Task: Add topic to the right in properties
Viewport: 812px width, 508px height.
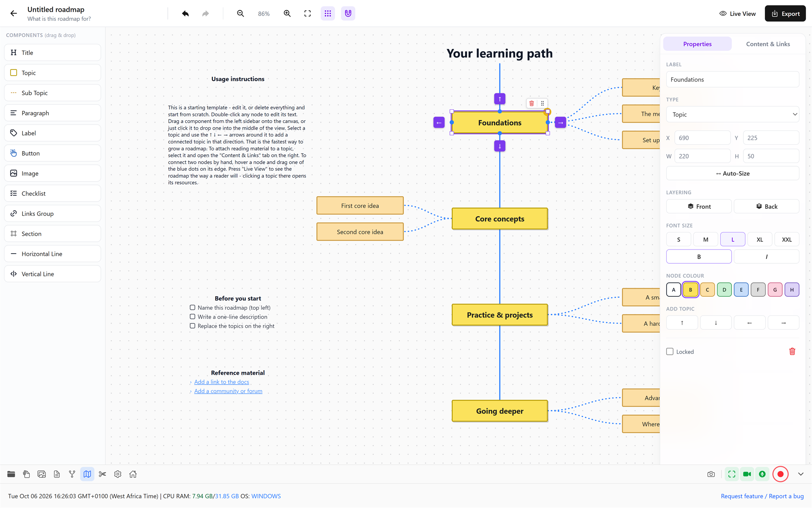Action: (x=783, y=323)
